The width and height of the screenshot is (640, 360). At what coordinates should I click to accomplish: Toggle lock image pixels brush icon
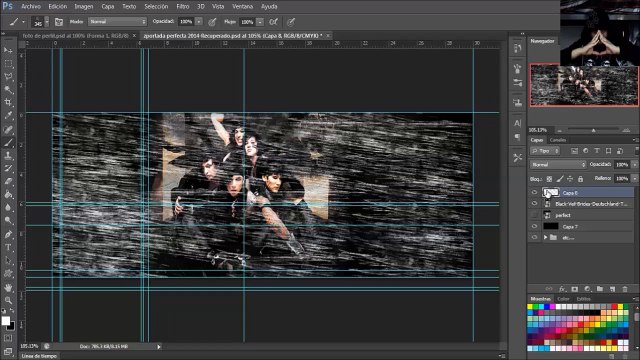tap(560, 179)
